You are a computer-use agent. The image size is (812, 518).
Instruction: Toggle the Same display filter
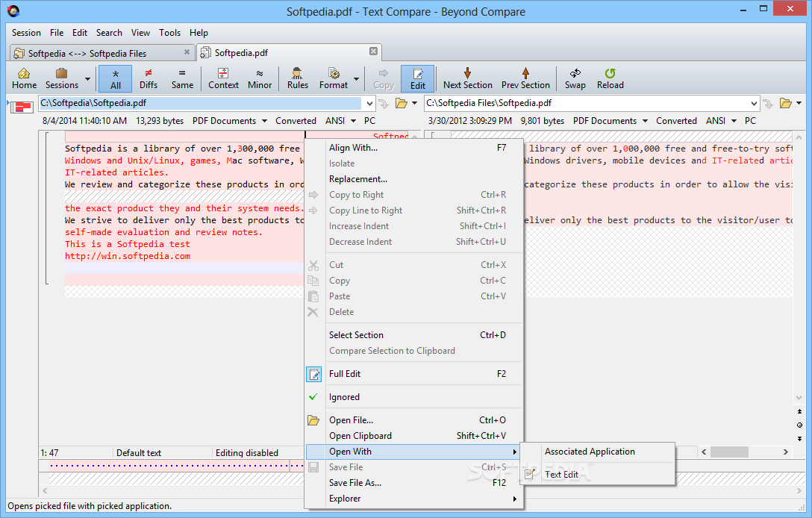coord(182,78)
